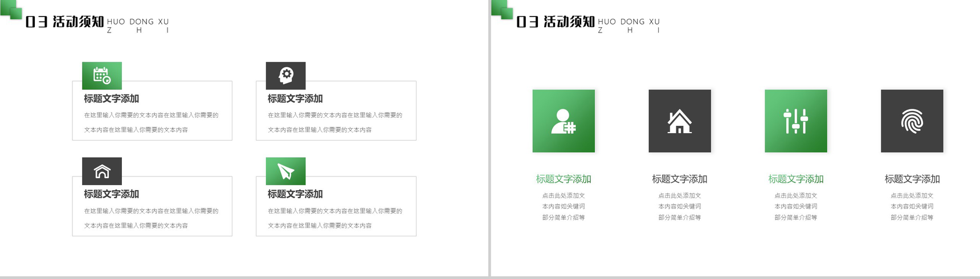980x279 pixels.
Task: Click body text in the outlined house card
Action: point(152,218)
